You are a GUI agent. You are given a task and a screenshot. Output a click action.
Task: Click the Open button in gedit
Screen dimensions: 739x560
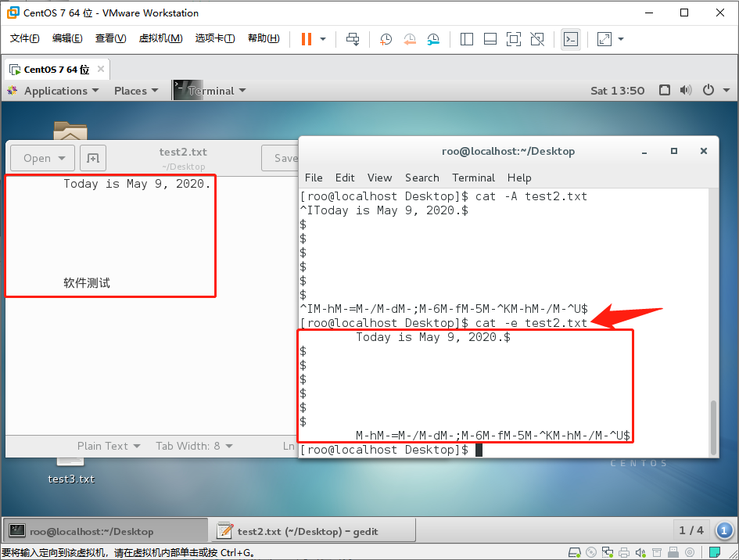(41, 157)
